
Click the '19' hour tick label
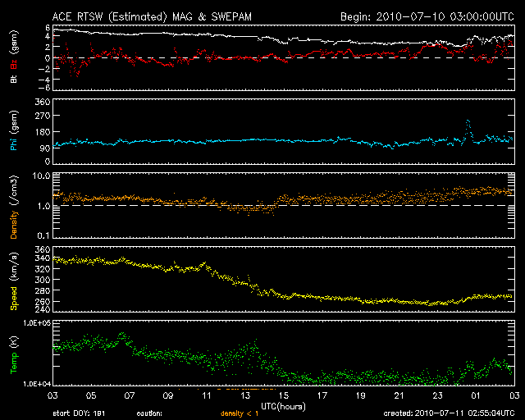point(361,396)
